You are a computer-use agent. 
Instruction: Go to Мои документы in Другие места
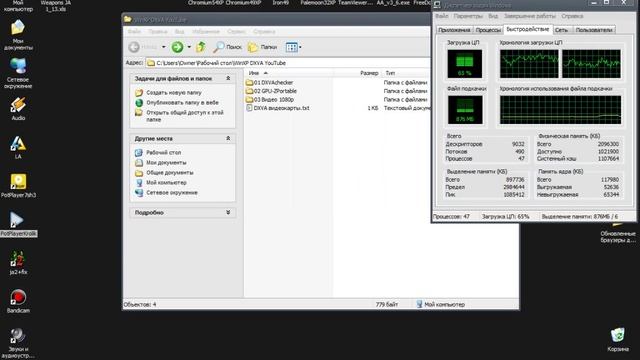pyautogui.click(x=166, y=162)
